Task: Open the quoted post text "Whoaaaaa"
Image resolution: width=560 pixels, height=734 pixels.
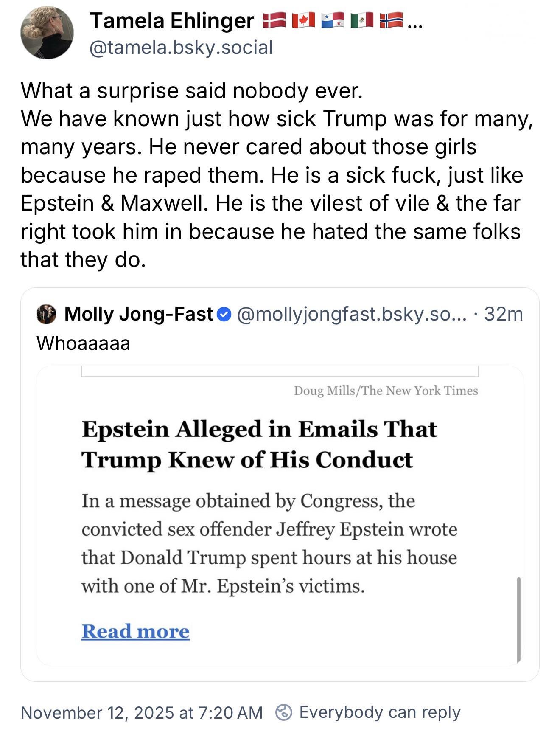Action: [x=84, y=343]
